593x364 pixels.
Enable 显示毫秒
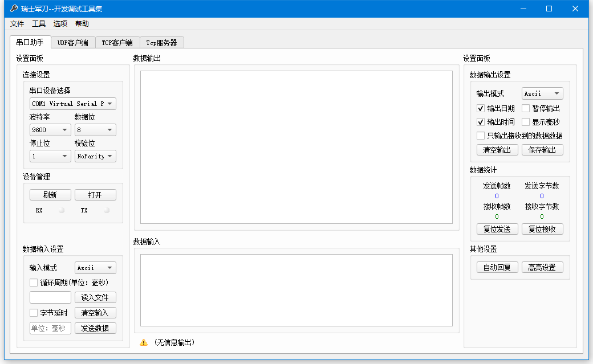[x=526, y=122]
